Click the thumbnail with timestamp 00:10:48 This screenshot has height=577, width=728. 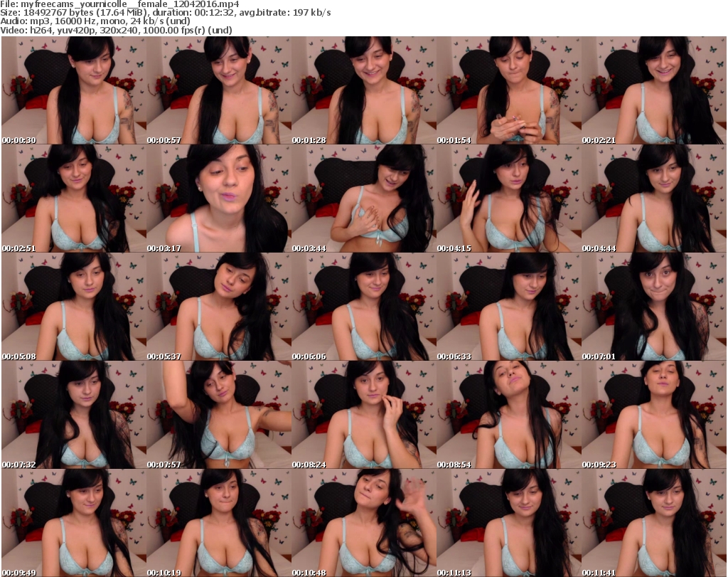pos(364,523)
